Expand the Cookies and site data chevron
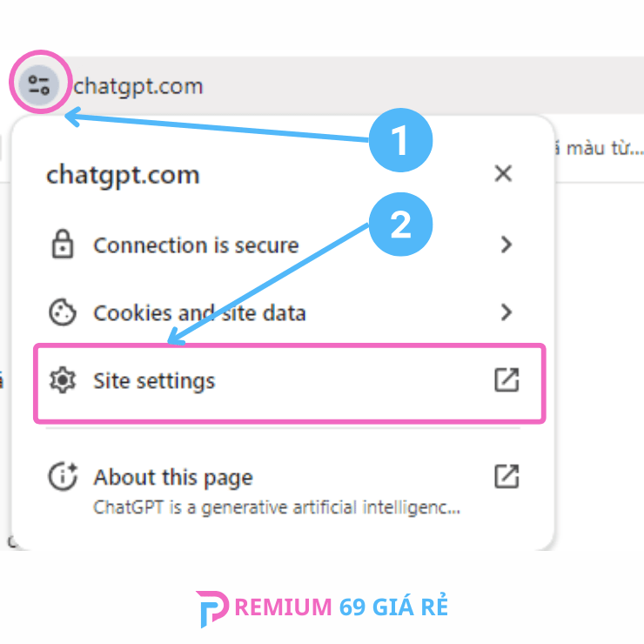Screen dimensions: 644x644 pos(506,312)
